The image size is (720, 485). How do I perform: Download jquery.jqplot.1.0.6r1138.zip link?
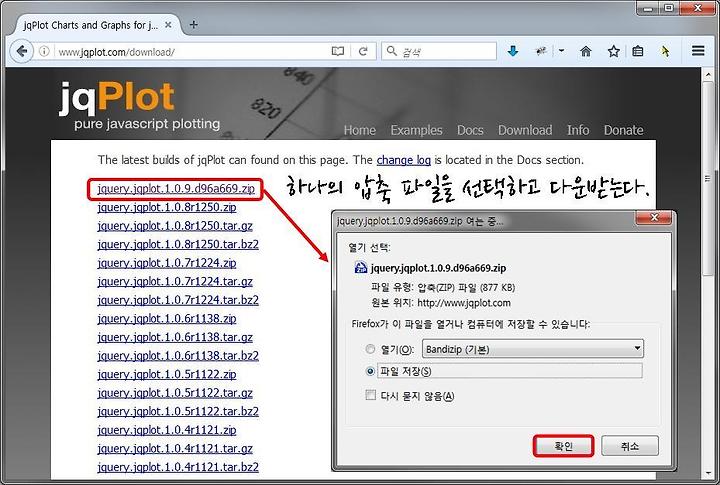tap(167, 319)
